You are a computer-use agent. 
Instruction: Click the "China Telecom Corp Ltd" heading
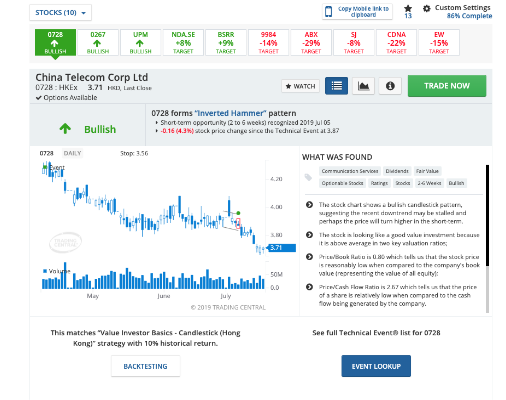pyautogui.click(x=92, y=77)
